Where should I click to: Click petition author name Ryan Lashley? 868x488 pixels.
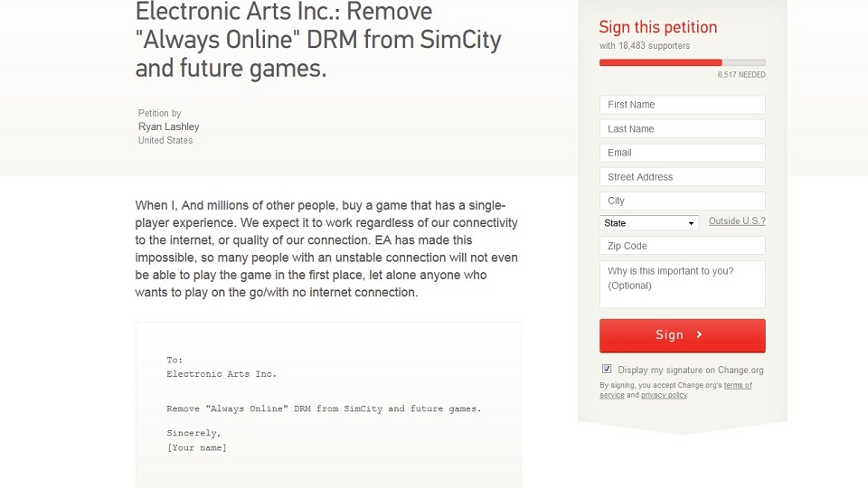[x=169, y=127]
